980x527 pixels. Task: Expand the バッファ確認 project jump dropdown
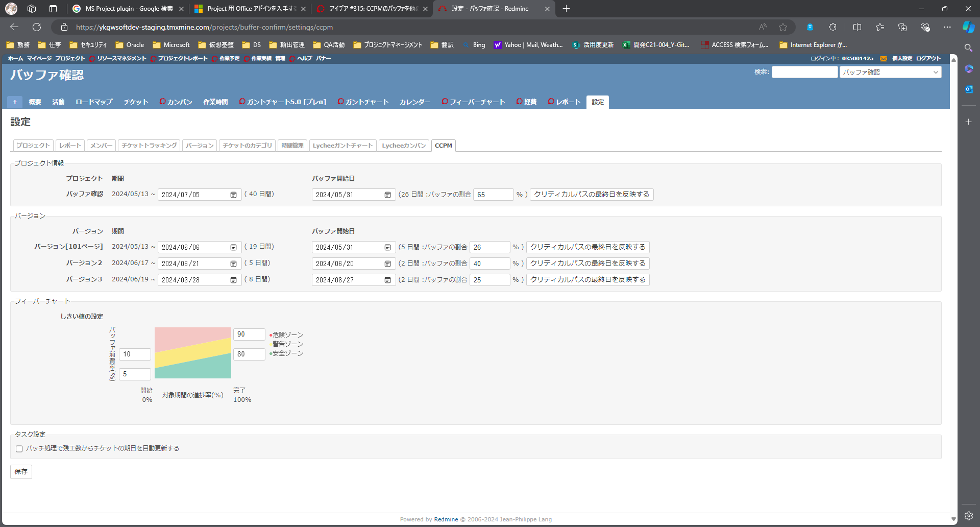(890, 73)
